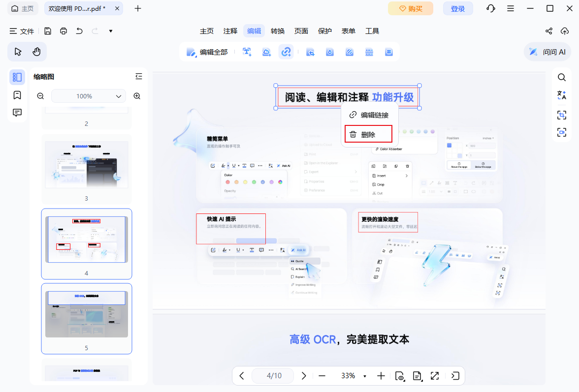Click the Edit All (编辑全部) button
The height and width of the screenshot is (392, 579).
pyautogui.click(x=207, y=52)
